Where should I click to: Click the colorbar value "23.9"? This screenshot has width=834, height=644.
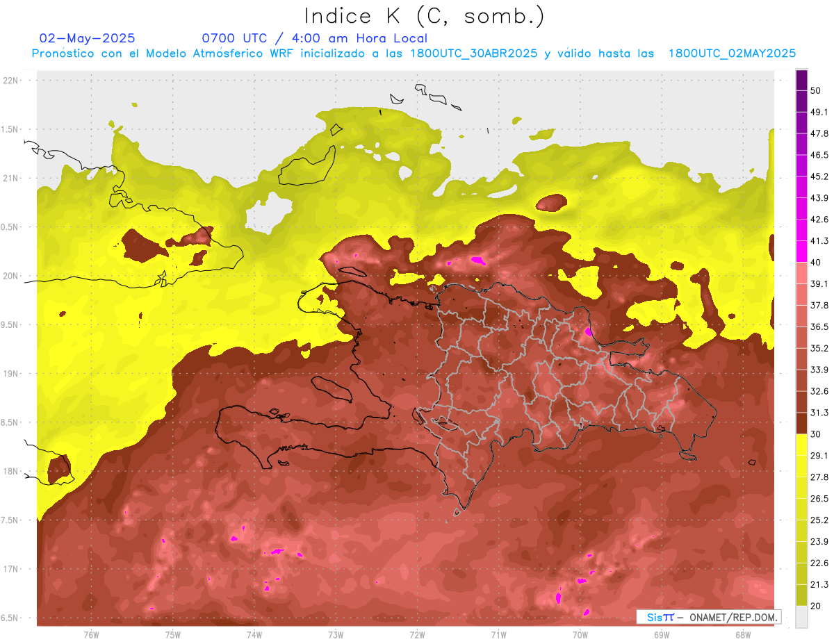pos(819,542)
